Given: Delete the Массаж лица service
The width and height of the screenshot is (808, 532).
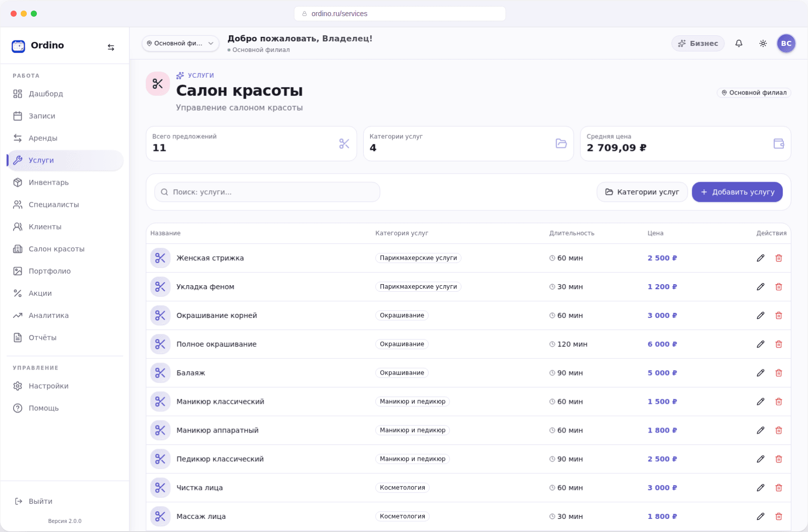Looking at the screenshot, I should [779, 516].
